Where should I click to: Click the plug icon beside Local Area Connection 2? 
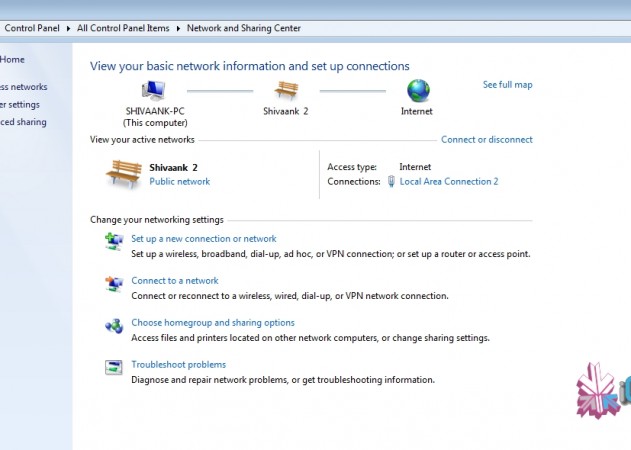(x=391, y=182)
